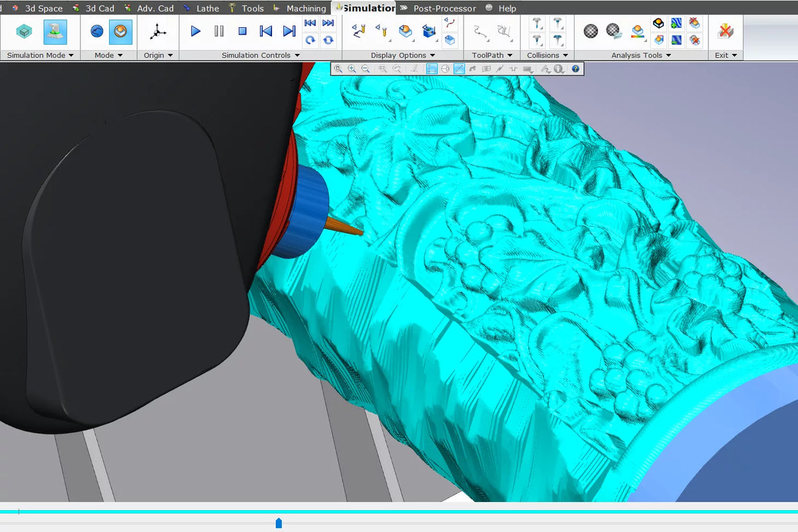The height and width of the screenshot is (532, 798).
Task: Click the black-and-yellow block analysis icon
Action: [658, 23]
